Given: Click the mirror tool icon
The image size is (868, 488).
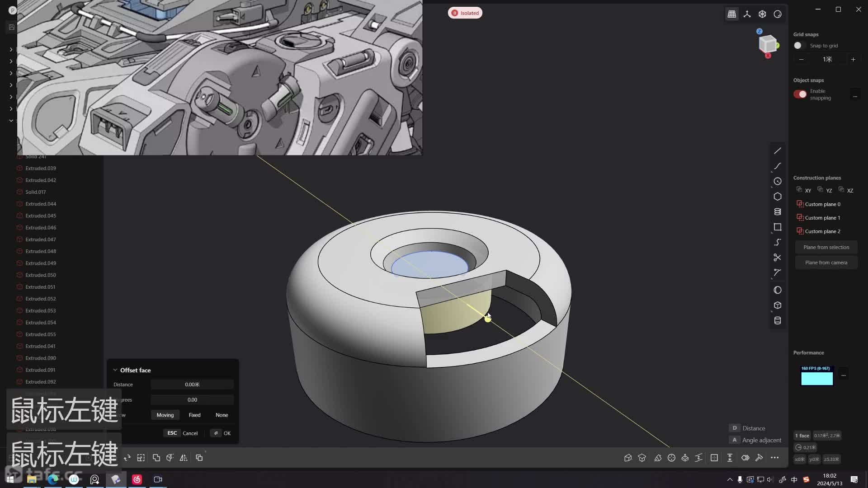Looking at the screenshot, I should click(184, 458).
